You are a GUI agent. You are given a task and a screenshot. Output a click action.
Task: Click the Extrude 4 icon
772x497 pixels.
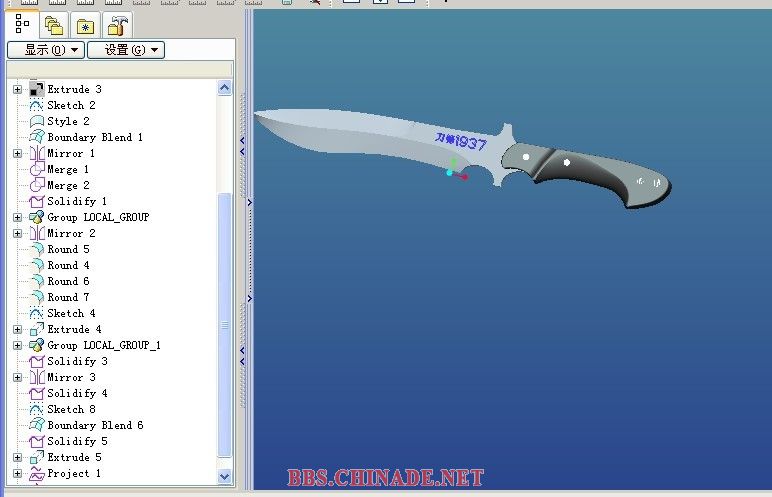click(x=36, y=330)
